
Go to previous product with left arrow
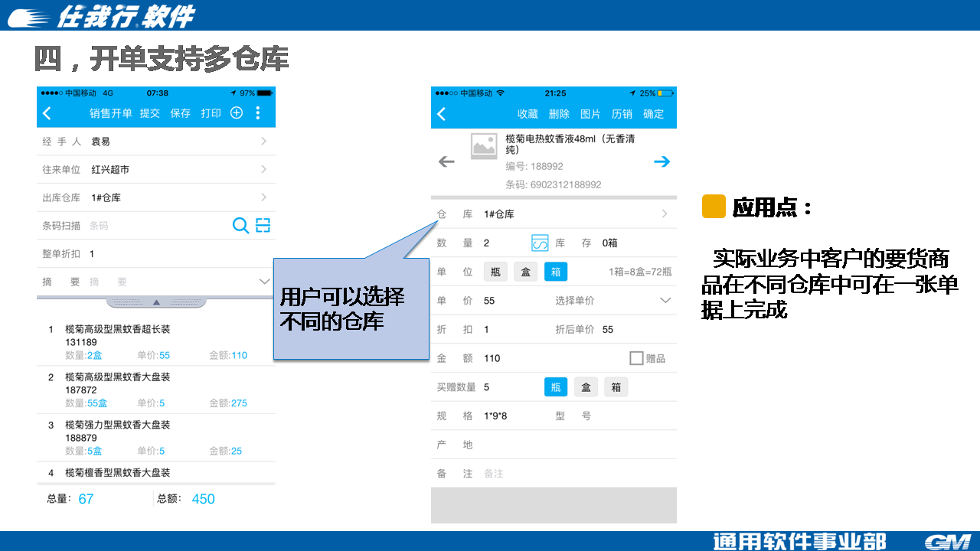pos(446,161)
